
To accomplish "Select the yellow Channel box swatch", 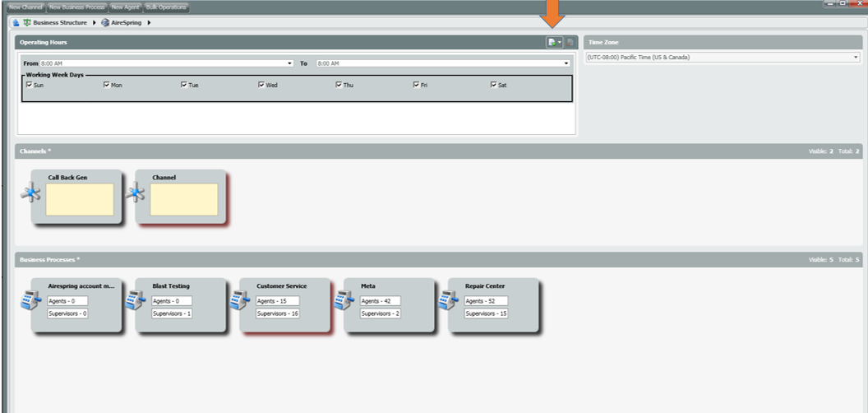I will click(x=184, y=200).
